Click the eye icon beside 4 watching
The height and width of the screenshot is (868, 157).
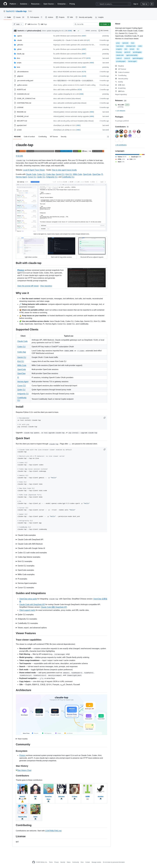pyautogui.click(x=116, y=88)
